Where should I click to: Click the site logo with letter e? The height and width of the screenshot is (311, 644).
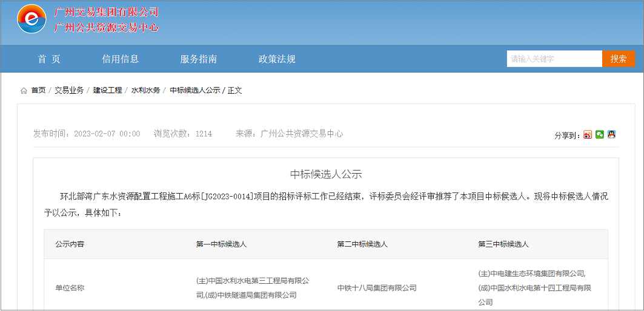[32, 19]
